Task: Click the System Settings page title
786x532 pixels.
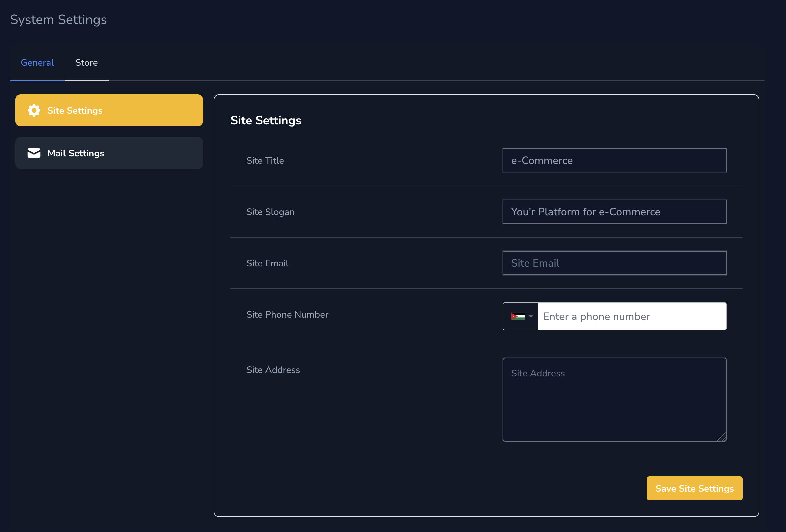Action: (58, 19)
